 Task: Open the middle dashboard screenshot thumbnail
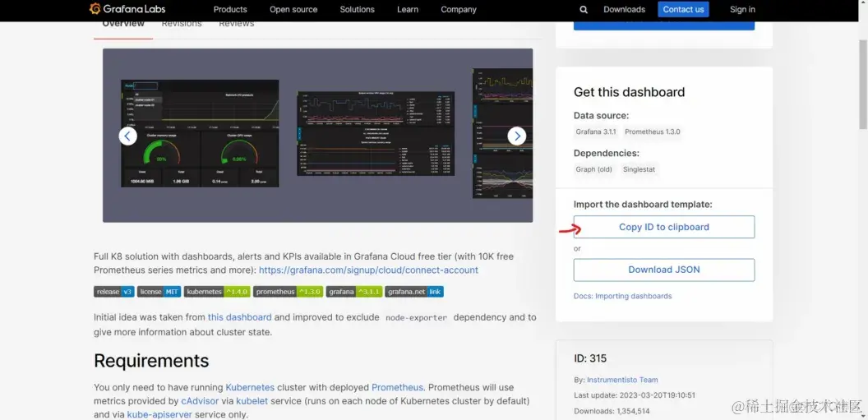coord(376,133)
